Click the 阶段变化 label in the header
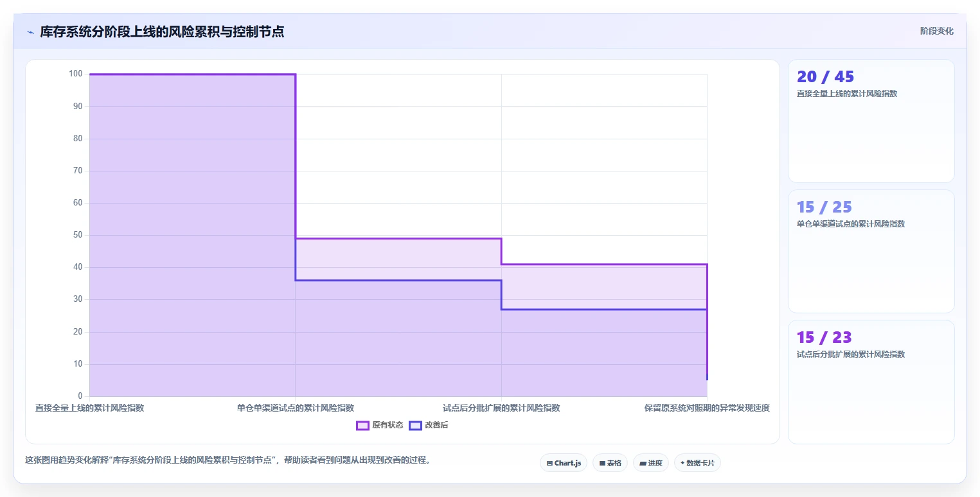Viewport: 980px width, 497px height. tap(936, 31)
